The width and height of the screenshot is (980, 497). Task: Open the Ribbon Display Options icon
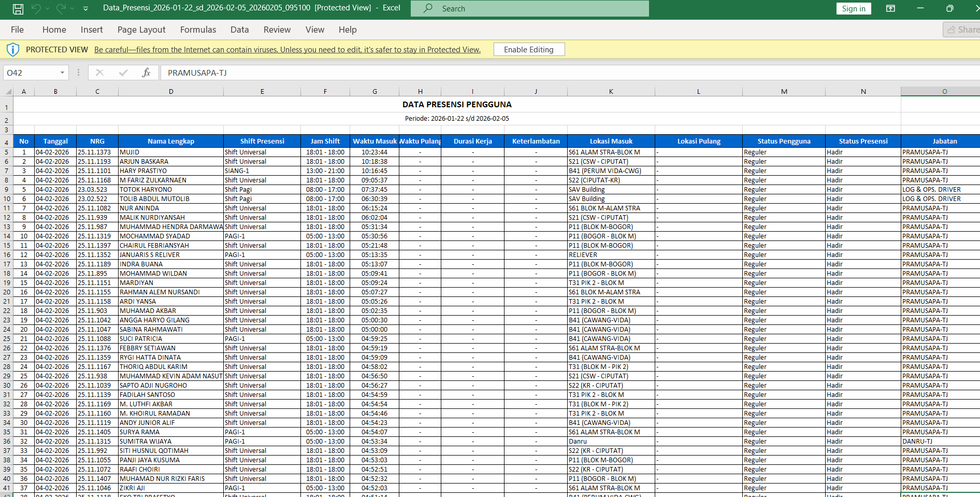pyautogui.click(x=890, y=8)
